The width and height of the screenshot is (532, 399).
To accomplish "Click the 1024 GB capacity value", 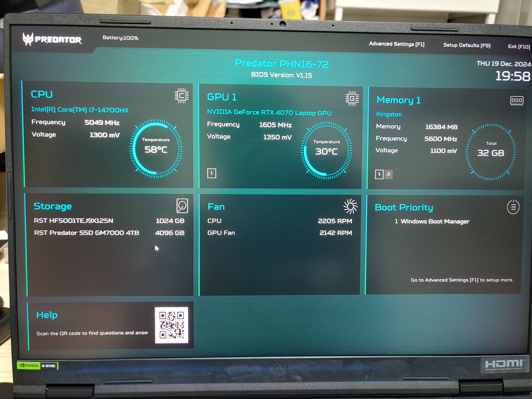I will (x=170, y=221).
